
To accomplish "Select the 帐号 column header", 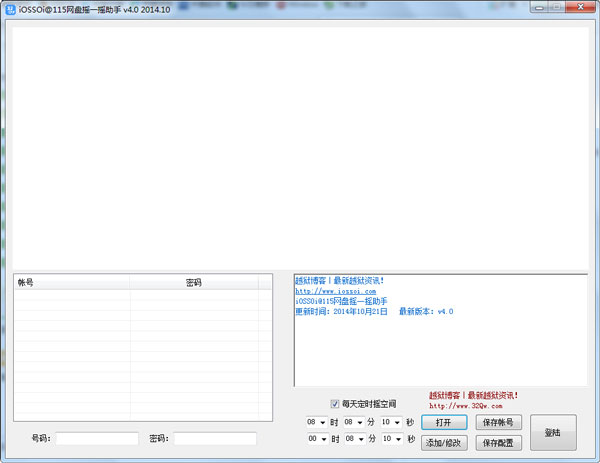I will pos(71,283).
